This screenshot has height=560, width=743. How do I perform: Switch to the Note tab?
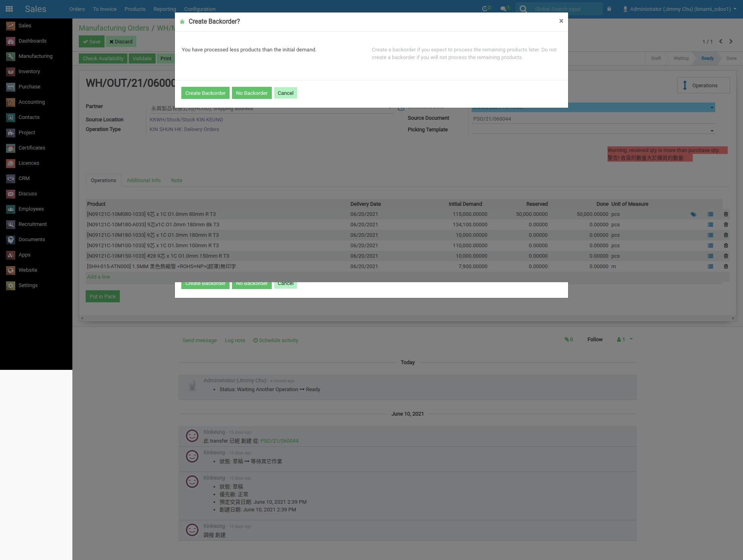177,181
